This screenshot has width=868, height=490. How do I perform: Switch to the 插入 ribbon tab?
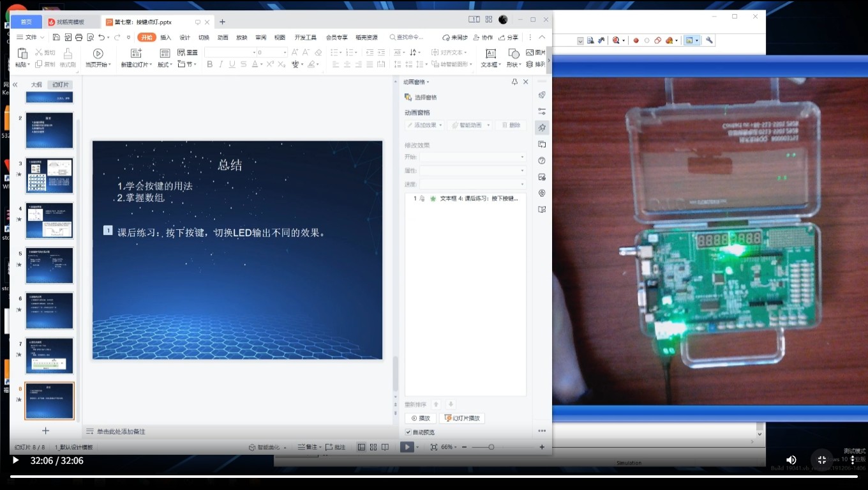[166, 38]
